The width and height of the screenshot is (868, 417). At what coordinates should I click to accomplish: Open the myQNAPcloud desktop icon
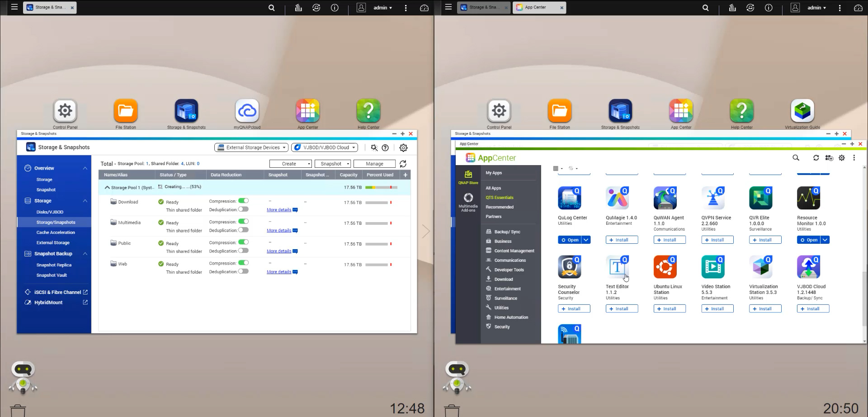[247, 111]
